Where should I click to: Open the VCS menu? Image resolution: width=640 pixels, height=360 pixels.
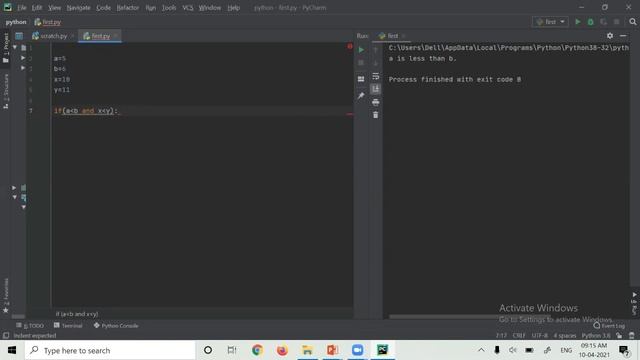188,7
